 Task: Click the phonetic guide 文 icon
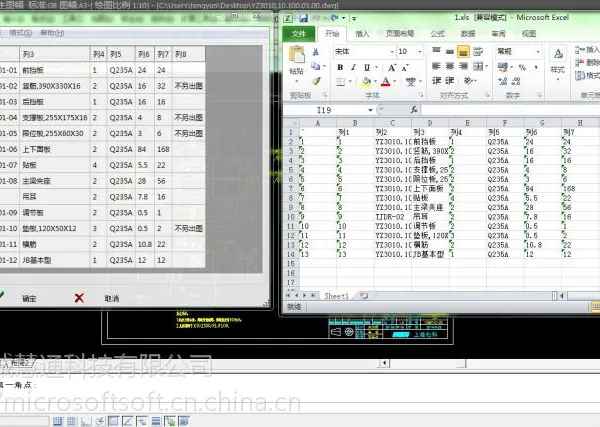(x=411, y=81)
